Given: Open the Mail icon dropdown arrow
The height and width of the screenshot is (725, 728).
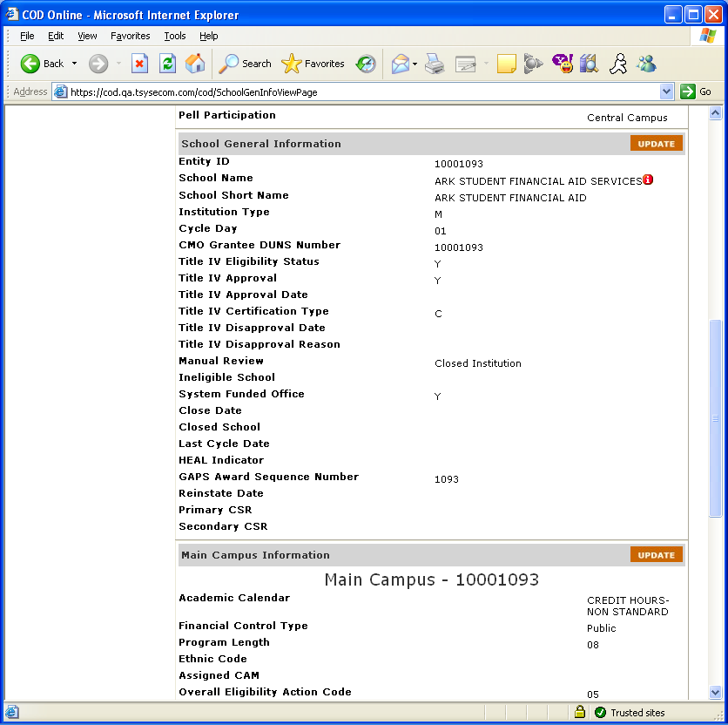Looking at the screenshot, I should pyautogui.click(x=415, y=64).
